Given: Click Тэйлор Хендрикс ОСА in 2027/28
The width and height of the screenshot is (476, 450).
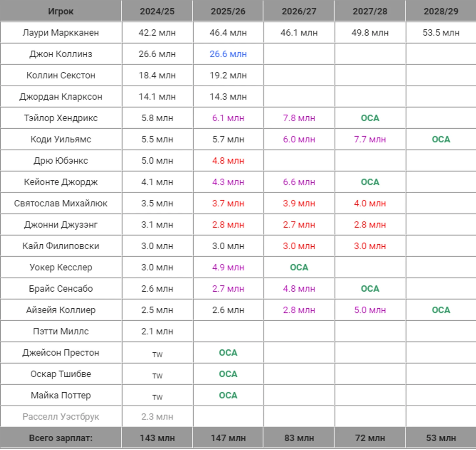Looking at the screenshot, I should click(370, 118).
